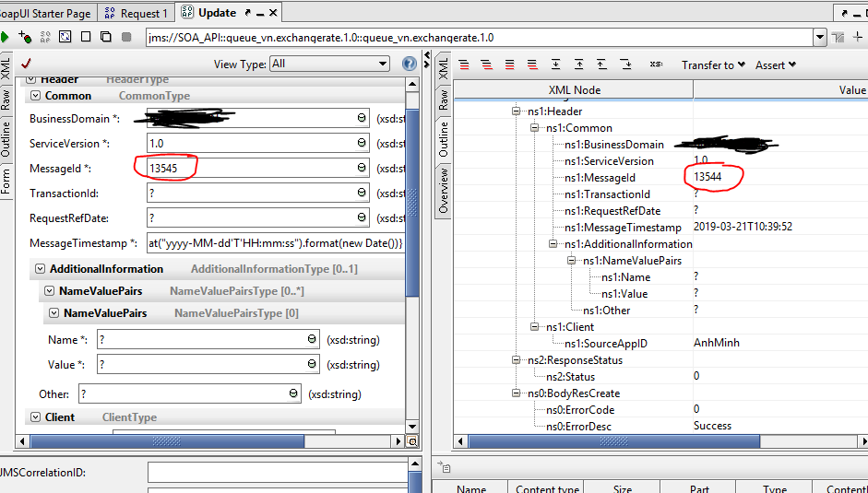The image size is (868, 493).
Task: Open Assert dropdown menu
Action: click(x=776, y=65)
